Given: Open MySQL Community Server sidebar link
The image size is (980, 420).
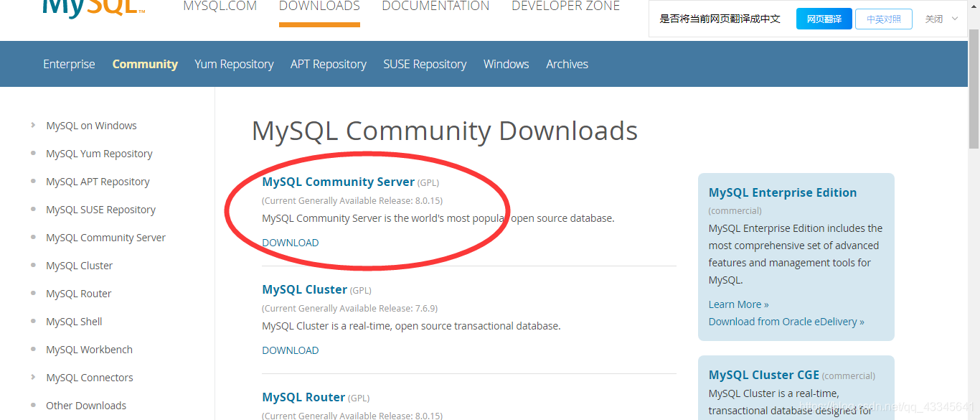Looking at the screenshot, I should (x=105, y=238).
